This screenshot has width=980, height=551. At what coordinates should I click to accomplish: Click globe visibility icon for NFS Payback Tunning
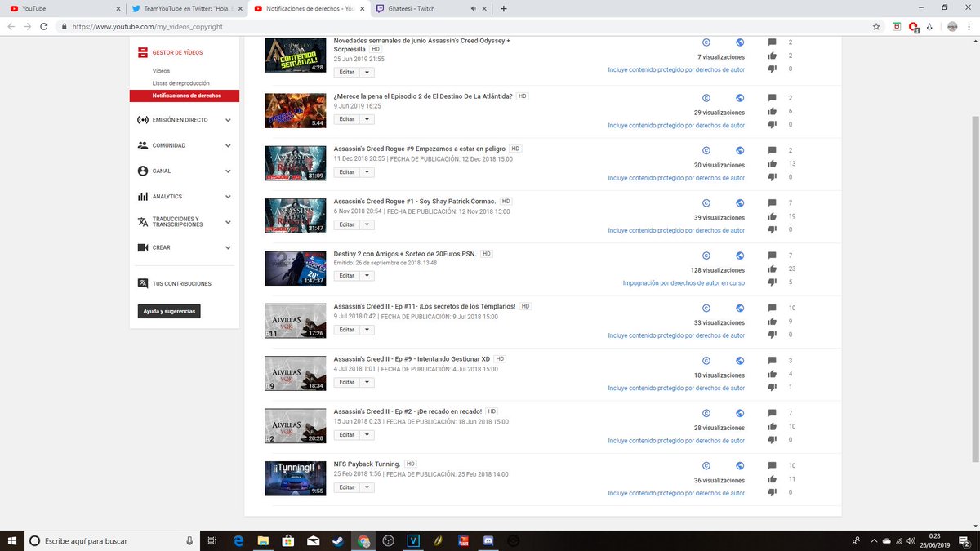(740, 465)
